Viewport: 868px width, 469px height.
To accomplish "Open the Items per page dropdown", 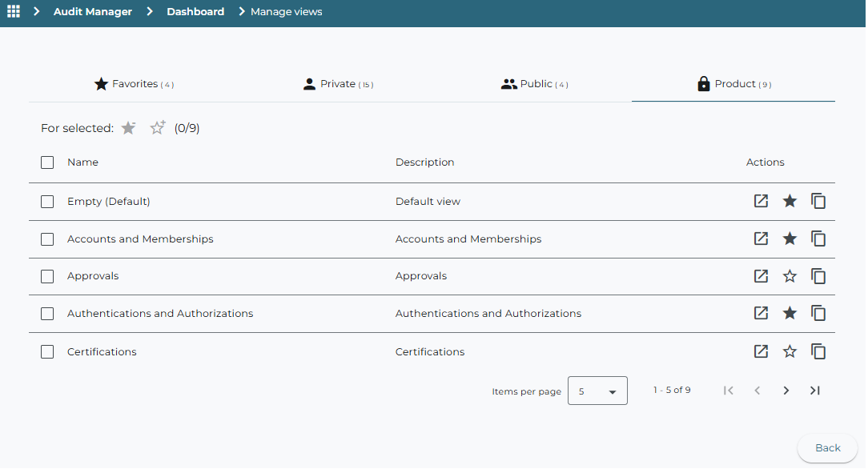I will point(597,391).
